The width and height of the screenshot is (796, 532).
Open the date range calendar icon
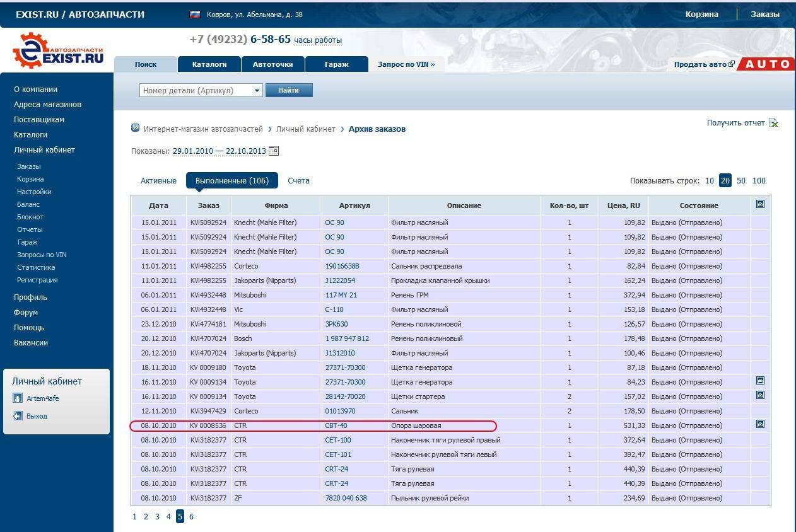click(x=274, y=151)
